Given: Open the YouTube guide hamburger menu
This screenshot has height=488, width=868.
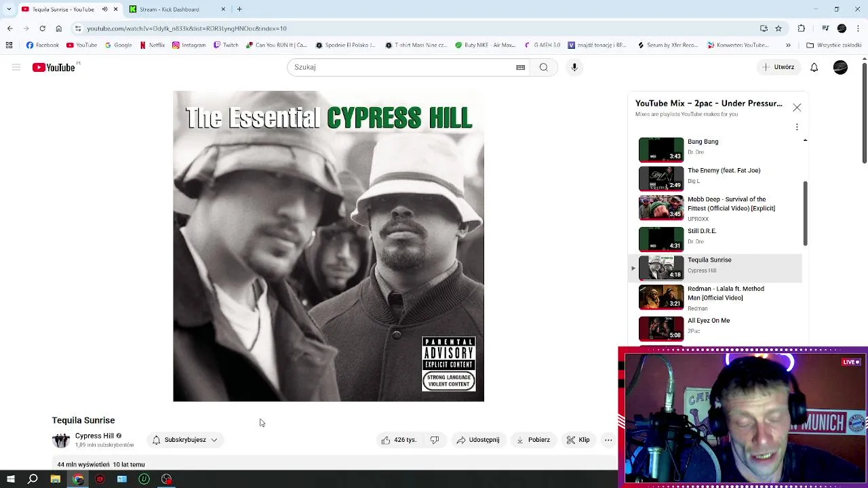Looking at the screenshot, I should click(16, 67).
